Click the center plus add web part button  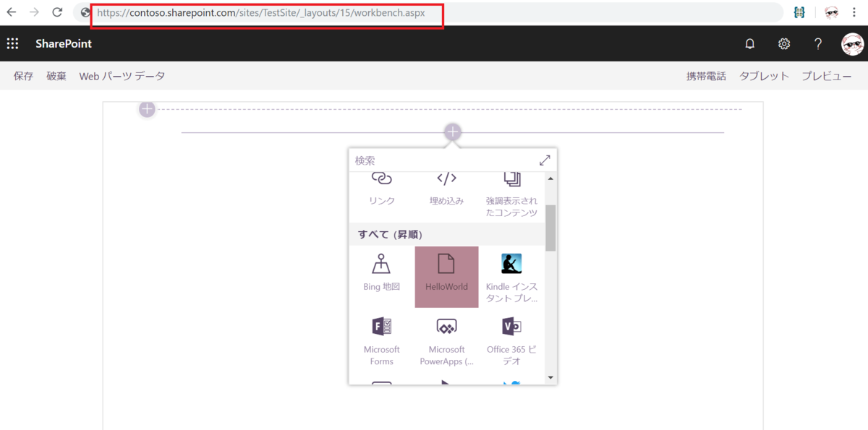point(453,132)
